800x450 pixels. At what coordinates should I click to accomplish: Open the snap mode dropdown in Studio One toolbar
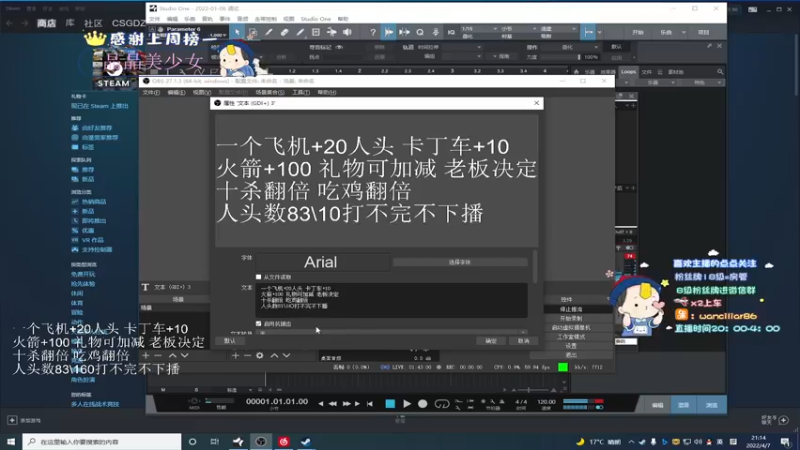click(x=558, y=29)
